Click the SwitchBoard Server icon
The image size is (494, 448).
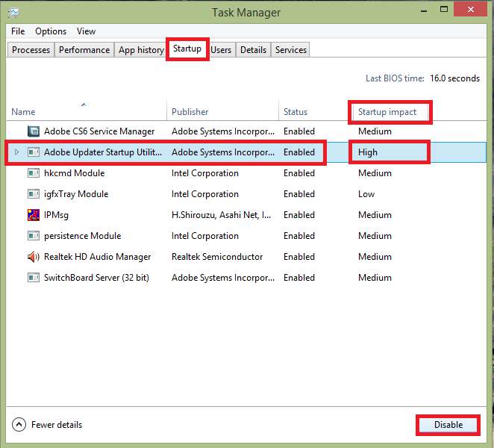tap(33, 278)
